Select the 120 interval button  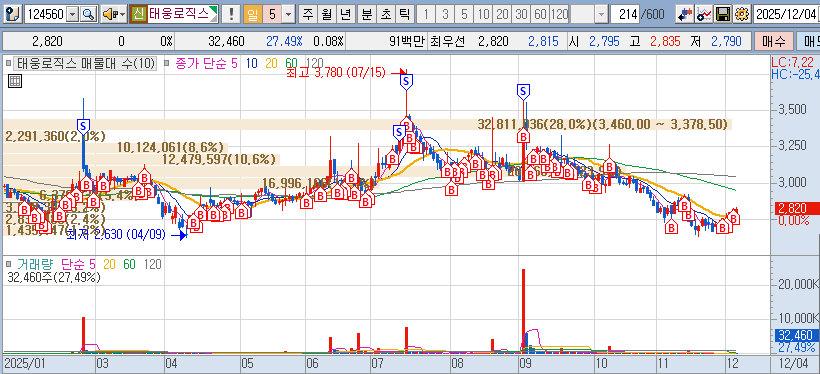(559, 14)
